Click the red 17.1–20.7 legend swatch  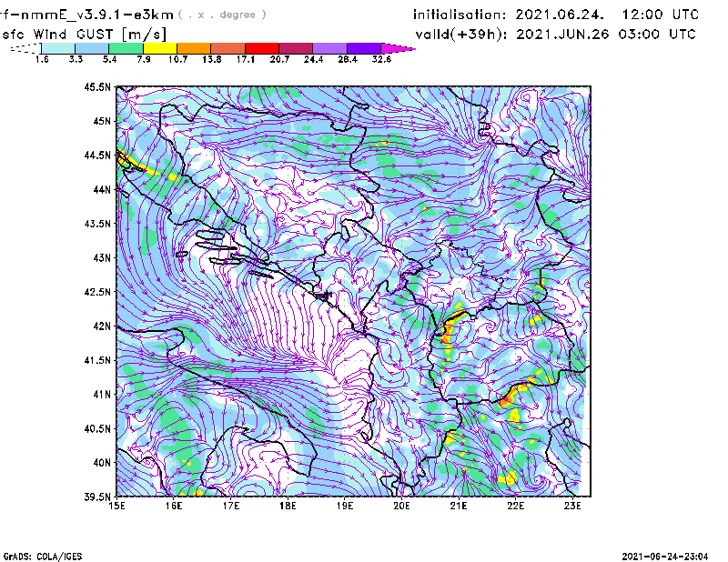262,48
